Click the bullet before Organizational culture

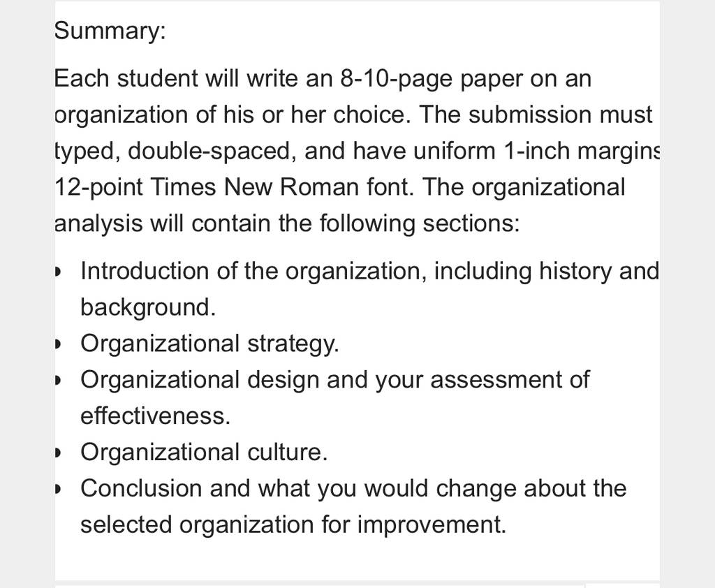[x=57, y=453]
